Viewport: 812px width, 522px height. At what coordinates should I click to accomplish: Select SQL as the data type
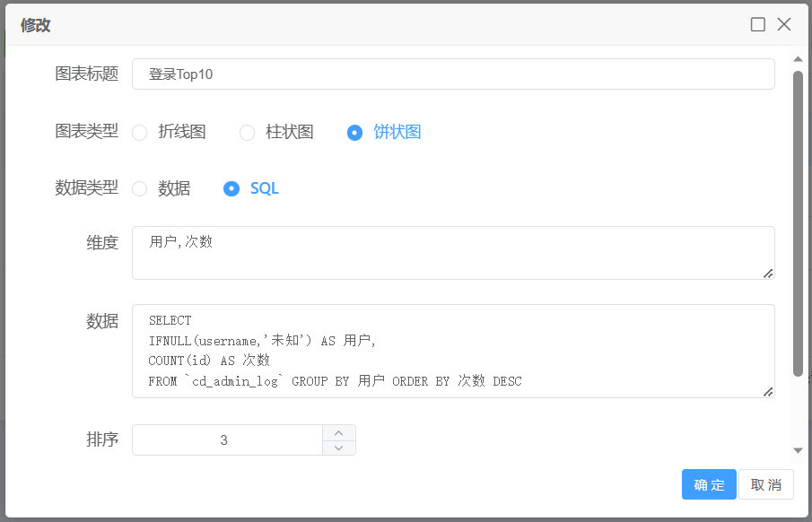(231, 188)
